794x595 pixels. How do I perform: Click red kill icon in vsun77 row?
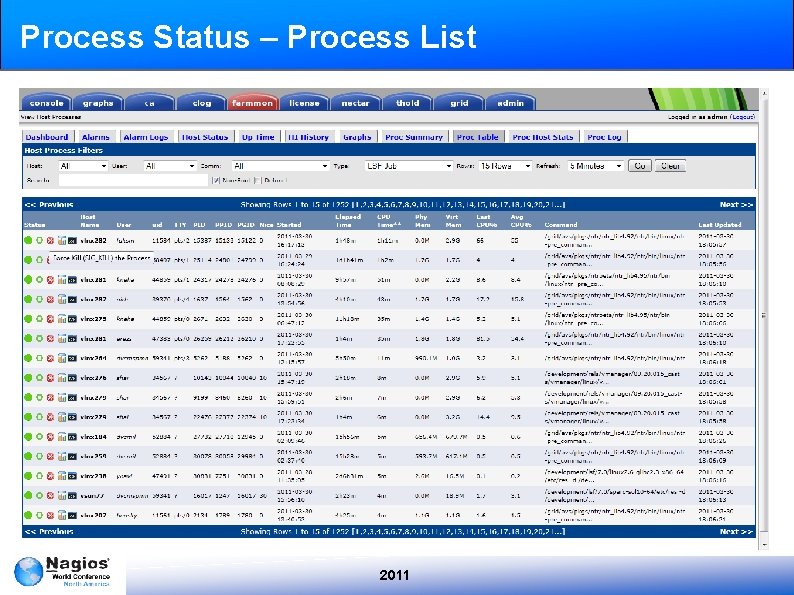(50, 496)
